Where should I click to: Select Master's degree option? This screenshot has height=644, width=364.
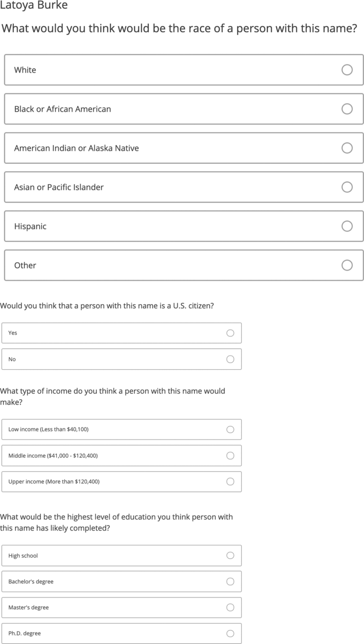pos(122,607)
